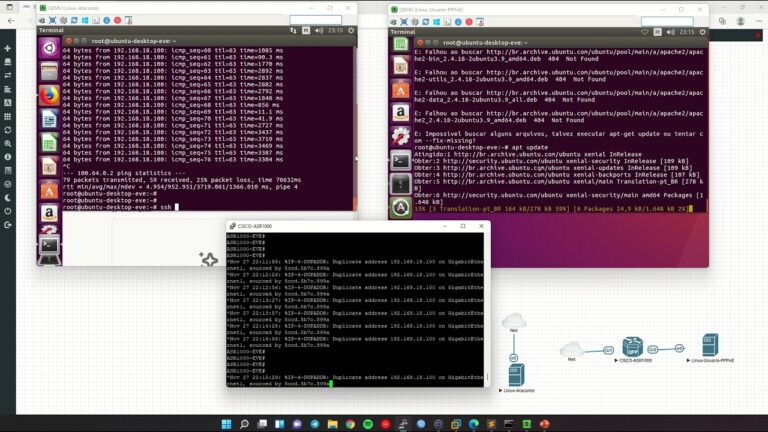Screen dimensions: 768x432
Task: Open Amazon in Linux-Usuario-PPPoE launcher
Action: point(401,113)
